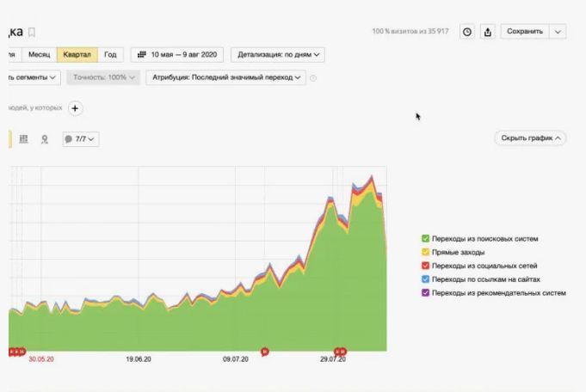586x392 pixels.
Task: Click the plus icon to add condition
Action: (x=75, y=108)
